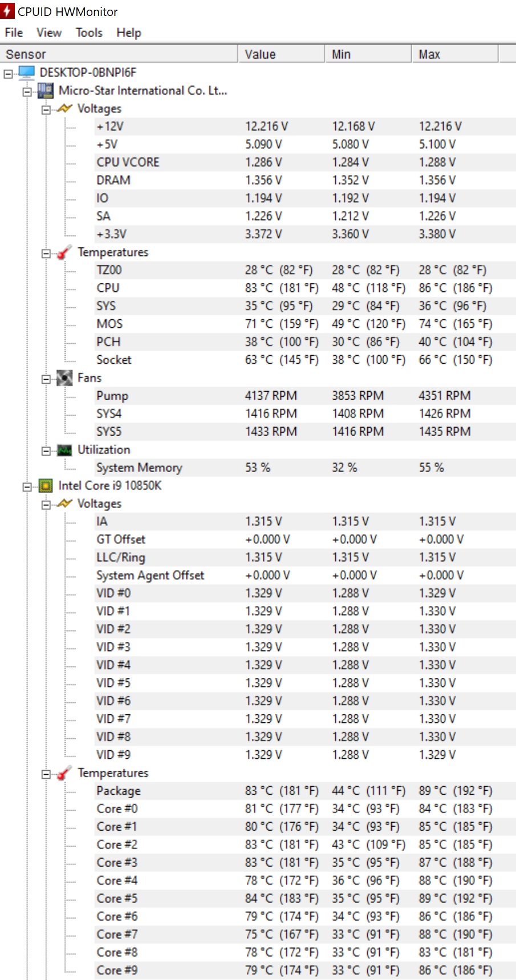
Task: Collapse the DESKTOP-0BNPI6F tree node
Action: click(8, 73)
